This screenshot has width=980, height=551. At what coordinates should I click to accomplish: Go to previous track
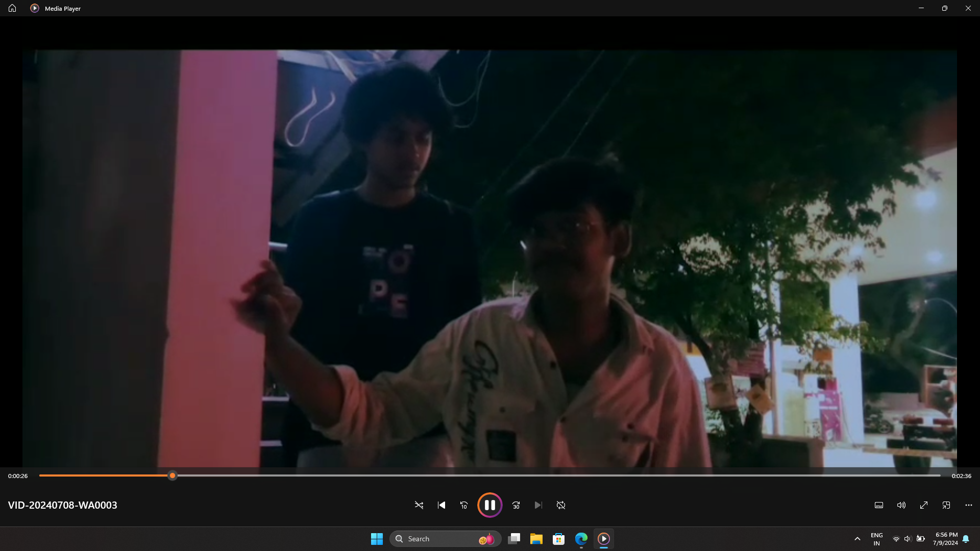pos(442,505)
